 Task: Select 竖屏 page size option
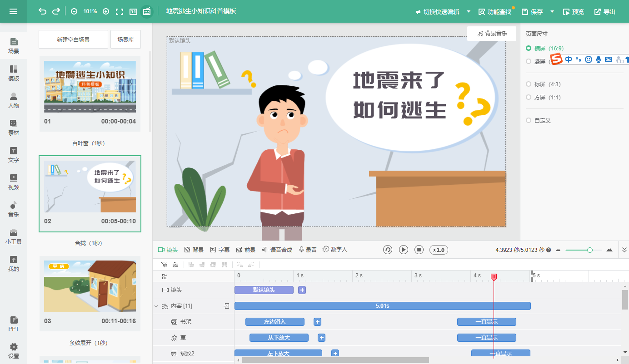(x=536, y=61)
